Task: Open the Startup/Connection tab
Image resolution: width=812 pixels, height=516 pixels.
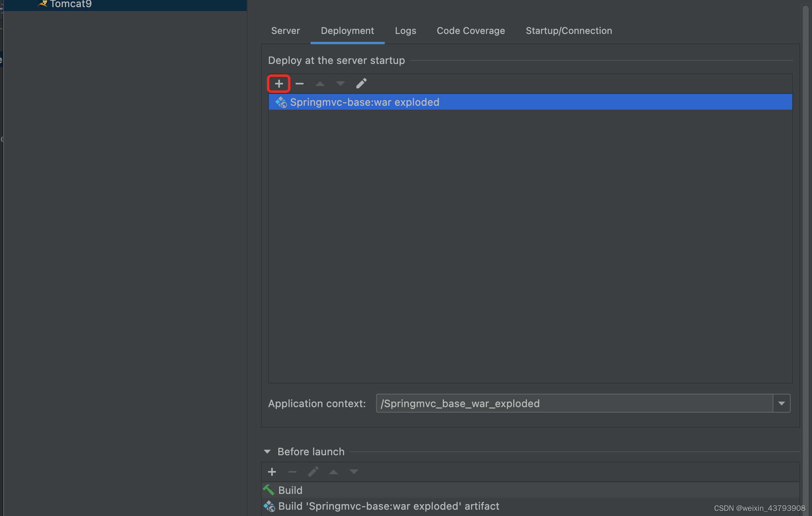Action: pyautogui.click(x=569, y=31)
